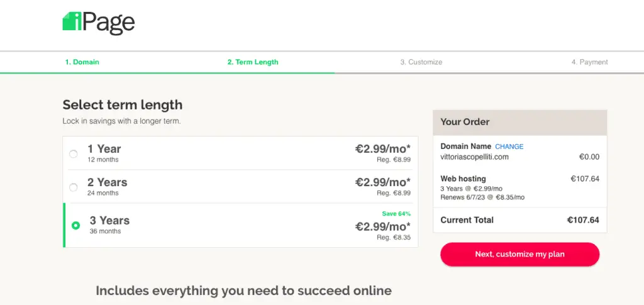Click the Select term length heading
644x305 pixels.
[x=123, y=105]
